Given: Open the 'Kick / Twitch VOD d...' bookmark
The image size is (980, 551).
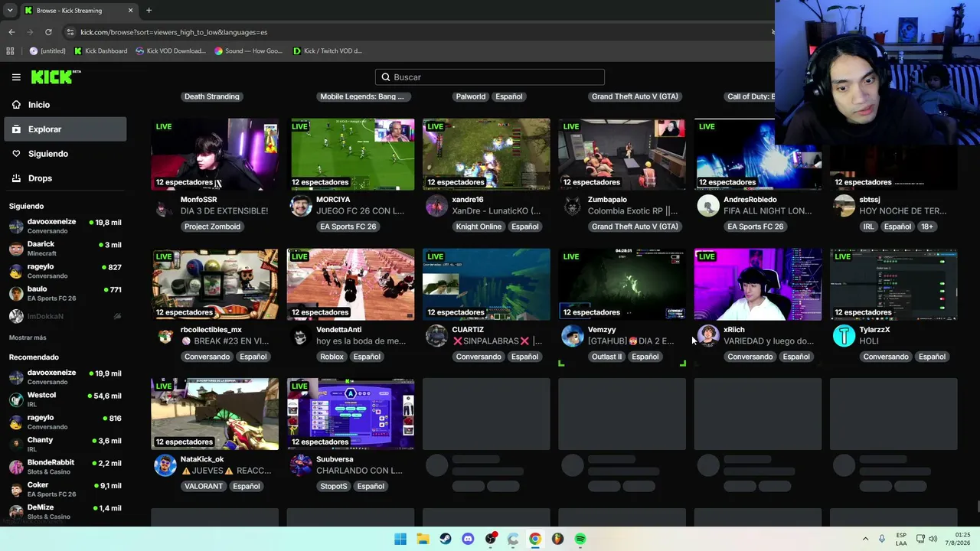Looking at the screenshot, I should coord(328,51).
